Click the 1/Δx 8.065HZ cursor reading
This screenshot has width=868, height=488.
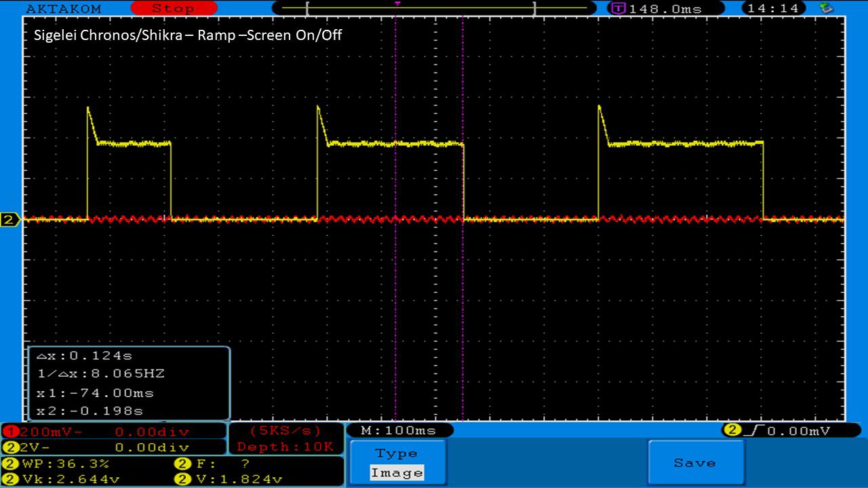point(100,373)
